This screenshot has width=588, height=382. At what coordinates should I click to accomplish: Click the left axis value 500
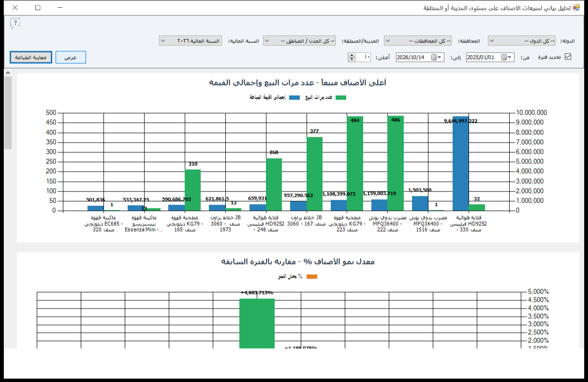point(51,113)
